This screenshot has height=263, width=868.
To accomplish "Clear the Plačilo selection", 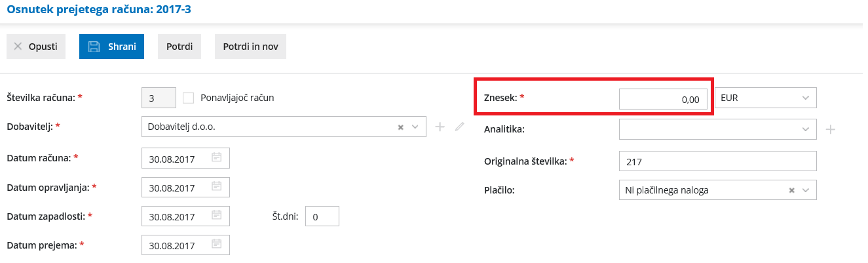I will 791,190.
